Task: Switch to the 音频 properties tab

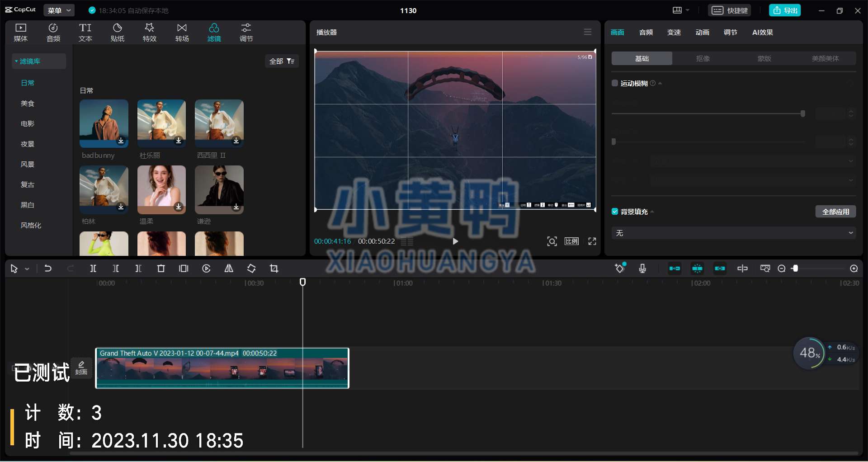Action: click(646, 32)
